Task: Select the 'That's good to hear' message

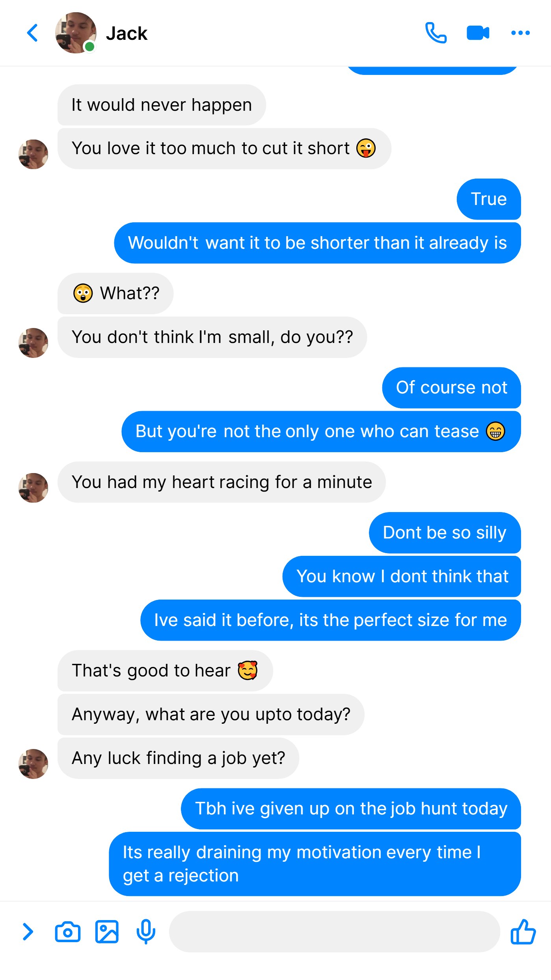Action: 165,671
